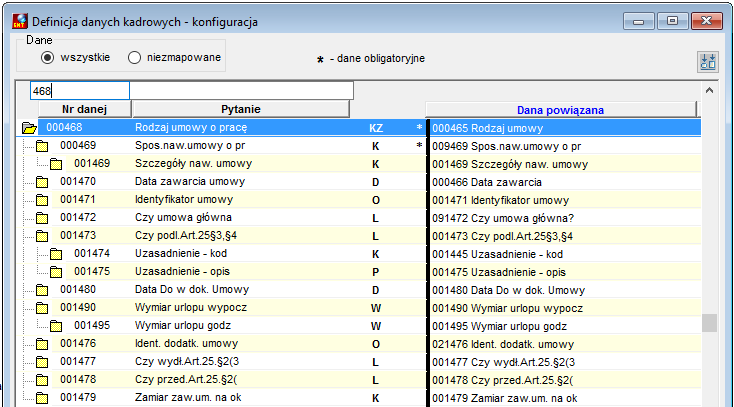Click folder icon of row 001475
The height and width of the screenshot is (407, 734).
click(56, 272)
